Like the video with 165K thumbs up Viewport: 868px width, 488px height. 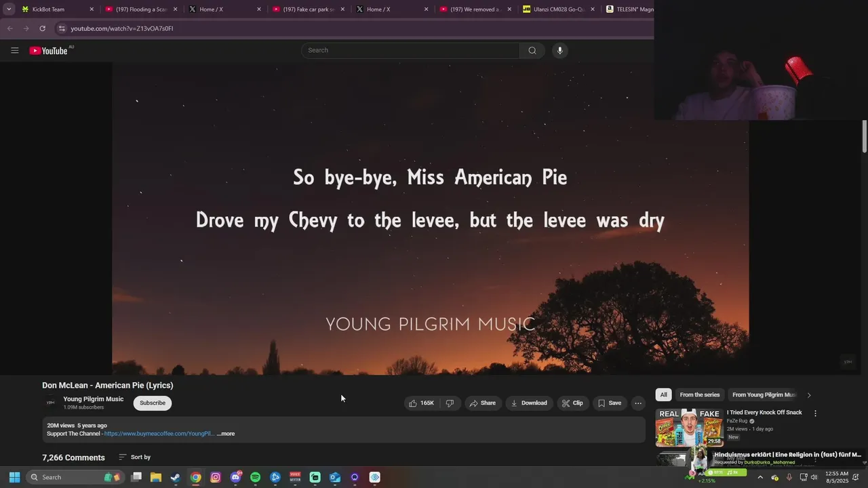click(421, 403)
